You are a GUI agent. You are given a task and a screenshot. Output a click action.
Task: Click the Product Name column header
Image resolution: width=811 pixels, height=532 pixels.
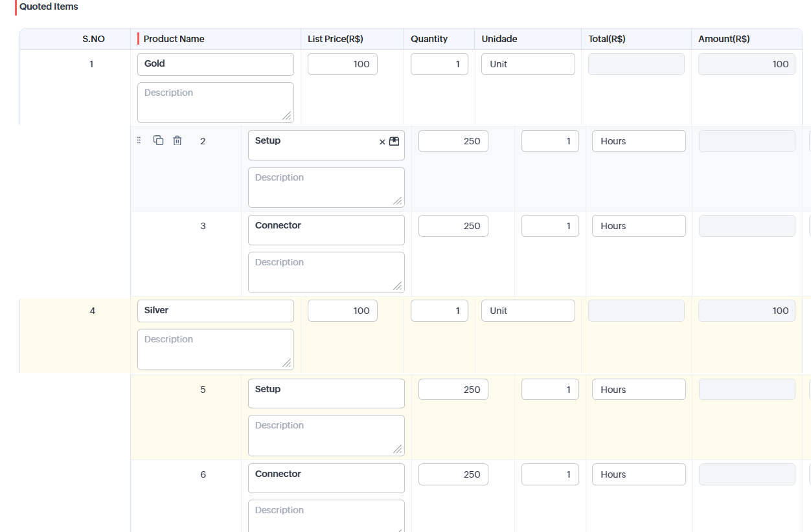tap(174, 39)
